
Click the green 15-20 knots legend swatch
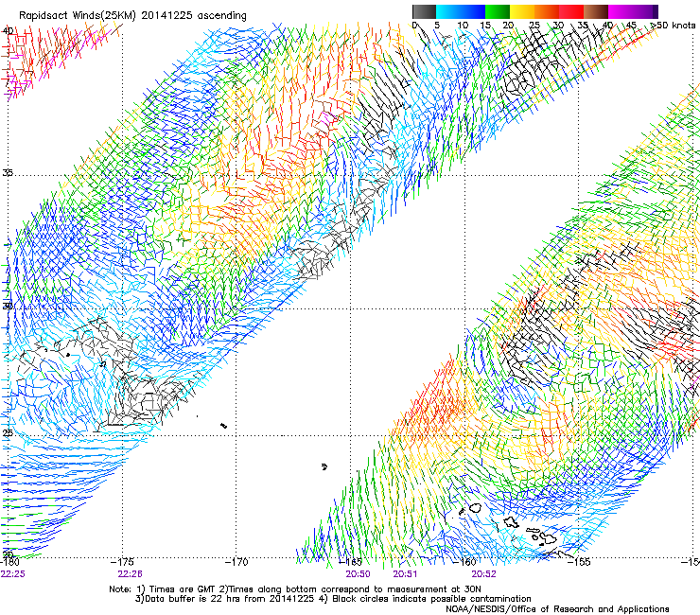point(498,11)
